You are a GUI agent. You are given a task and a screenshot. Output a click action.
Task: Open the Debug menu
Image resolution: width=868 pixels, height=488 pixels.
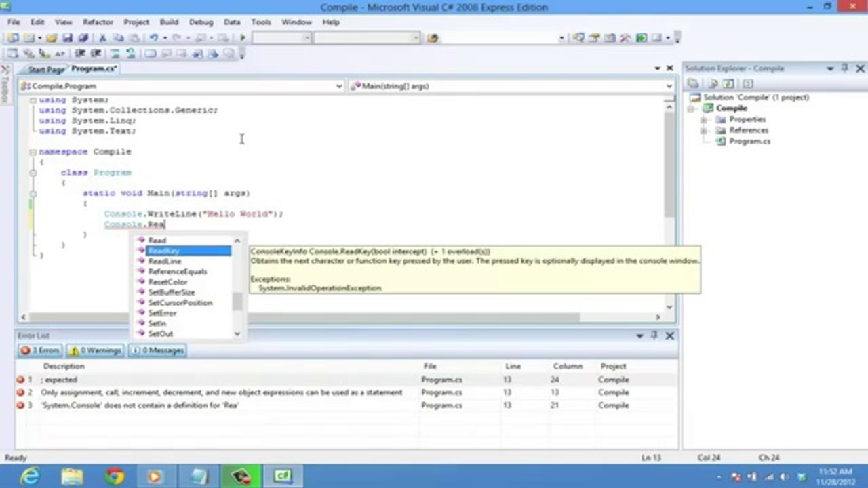point(201,22)
